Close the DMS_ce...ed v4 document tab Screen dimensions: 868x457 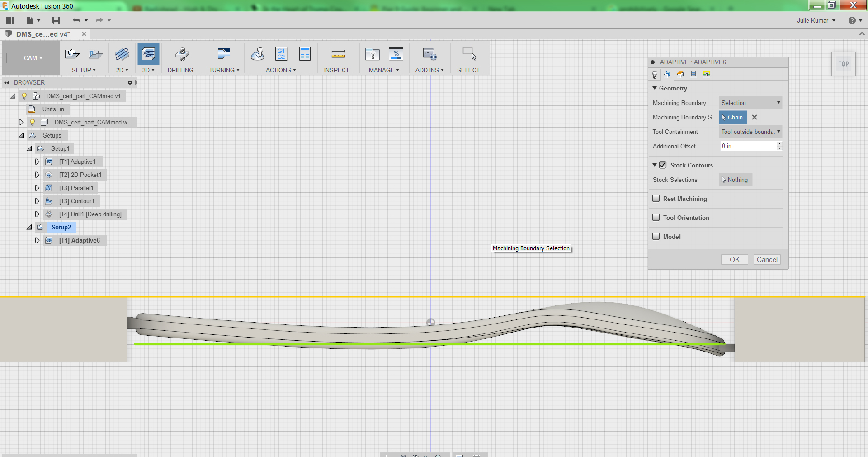pos(84,34)
